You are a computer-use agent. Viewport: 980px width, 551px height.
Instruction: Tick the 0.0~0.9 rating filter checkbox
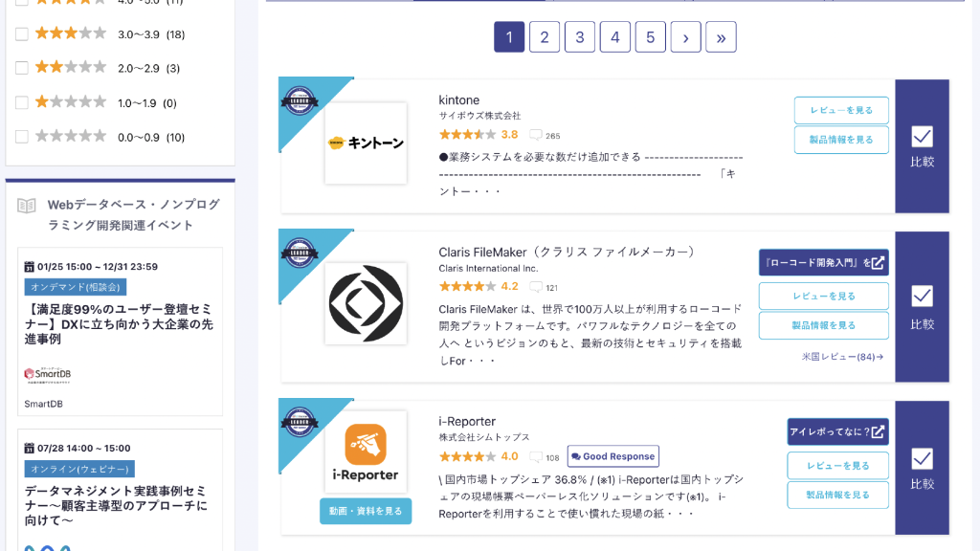click(x=22, y=136)
